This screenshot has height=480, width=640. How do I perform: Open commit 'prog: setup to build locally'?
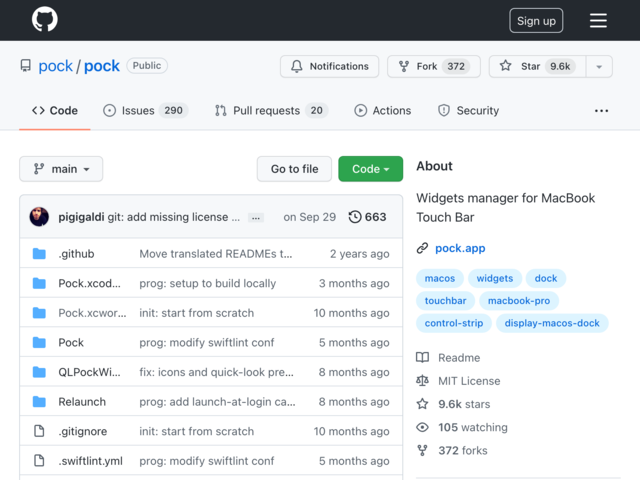point(208,283)
